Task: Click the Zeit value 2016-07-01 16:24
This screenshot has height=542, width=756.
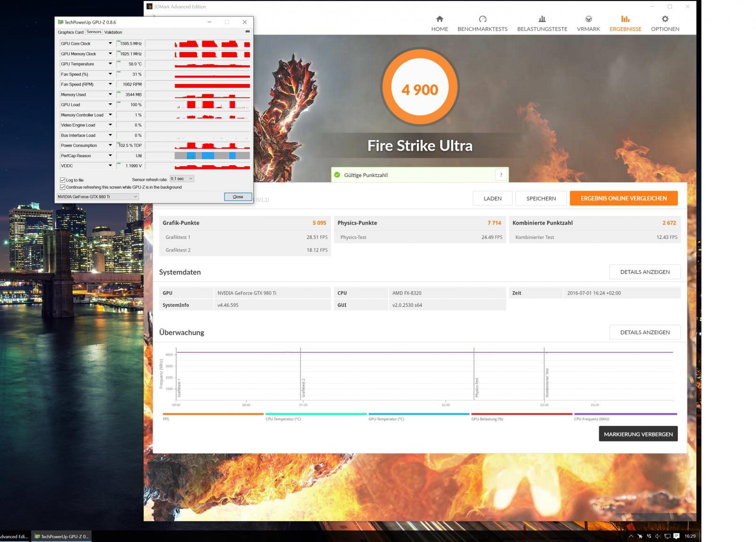Action: tap(594, 293)
